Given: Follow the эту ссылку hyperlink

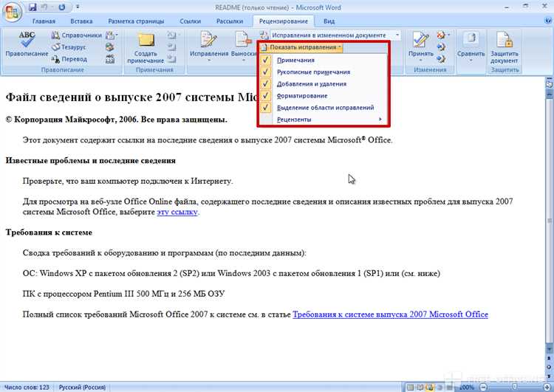Looking at the screenshot, I should pos(177,213).
